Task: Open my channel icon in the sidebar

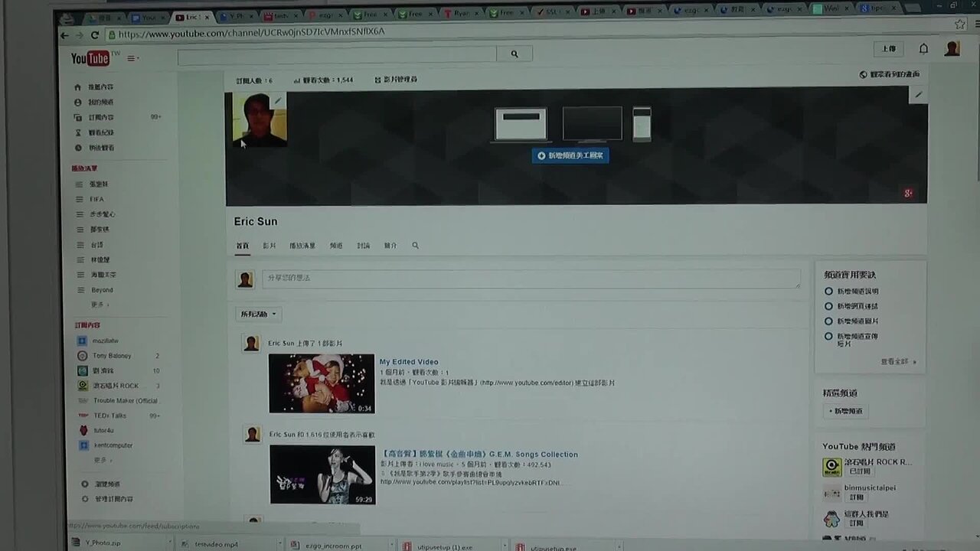Action: [78, 102]
